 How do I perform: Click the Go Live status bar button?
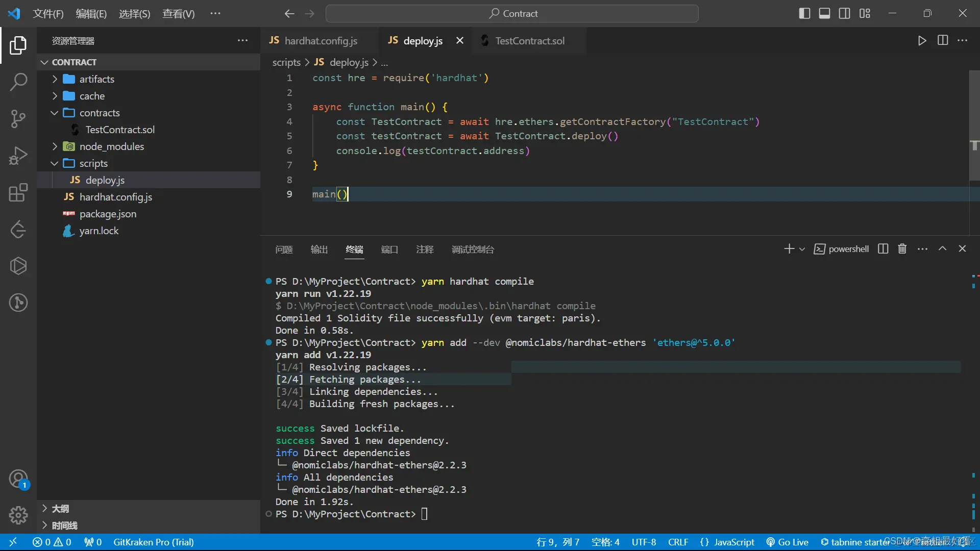click(x=788, y=542)
